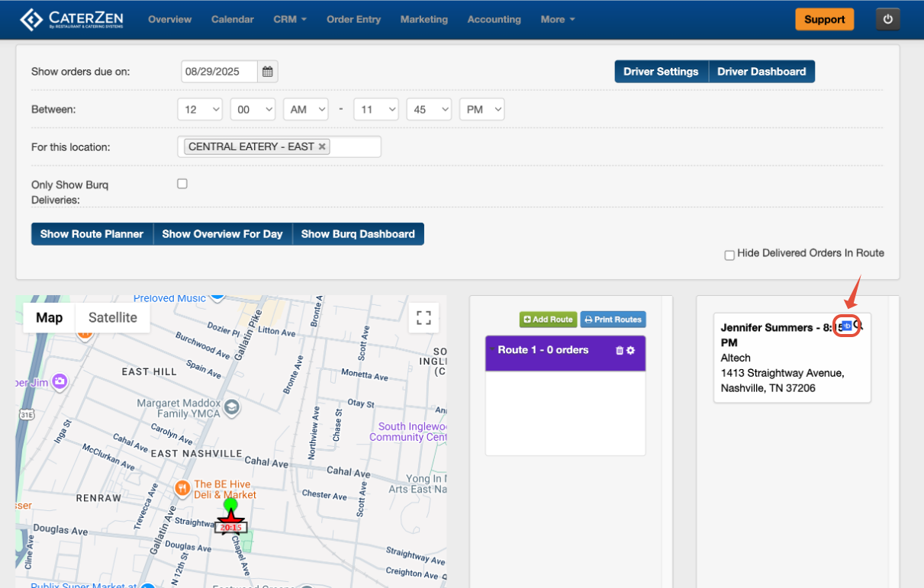Open Accounting section
Viewport: 924px width, 588px height.
[494, 19]
